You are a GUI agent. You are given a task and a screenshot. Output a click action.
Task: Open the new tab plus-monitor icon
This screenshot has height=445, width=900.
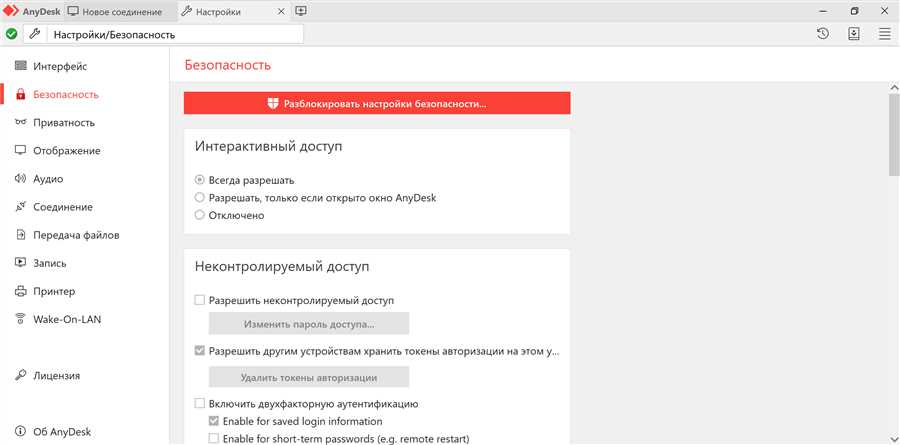[301, 11]
